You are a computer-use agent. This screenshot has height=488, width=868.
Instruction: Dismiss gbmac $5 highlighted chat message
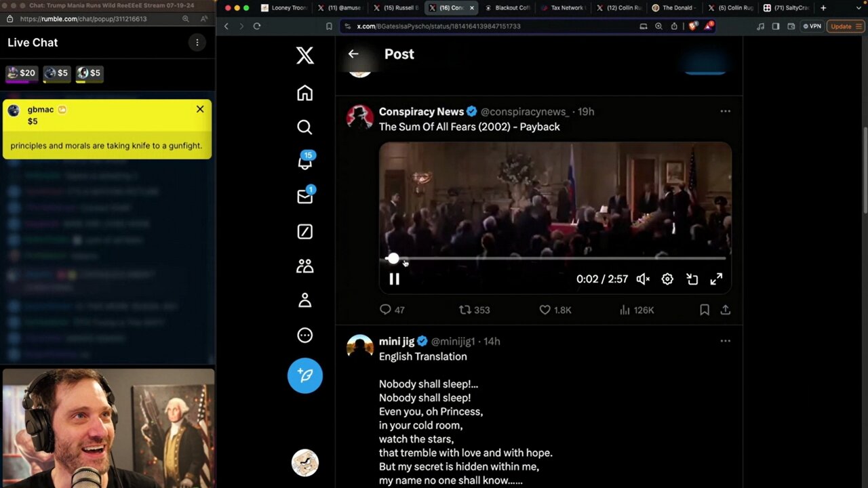pyautogui.click(x=200, y=109)
